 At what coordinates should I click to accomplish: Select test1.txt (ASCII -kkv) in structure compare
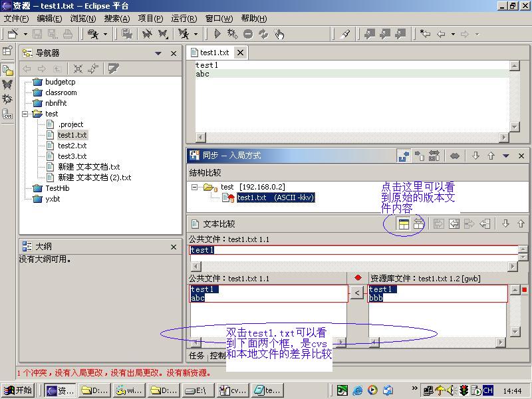(276, 198)
